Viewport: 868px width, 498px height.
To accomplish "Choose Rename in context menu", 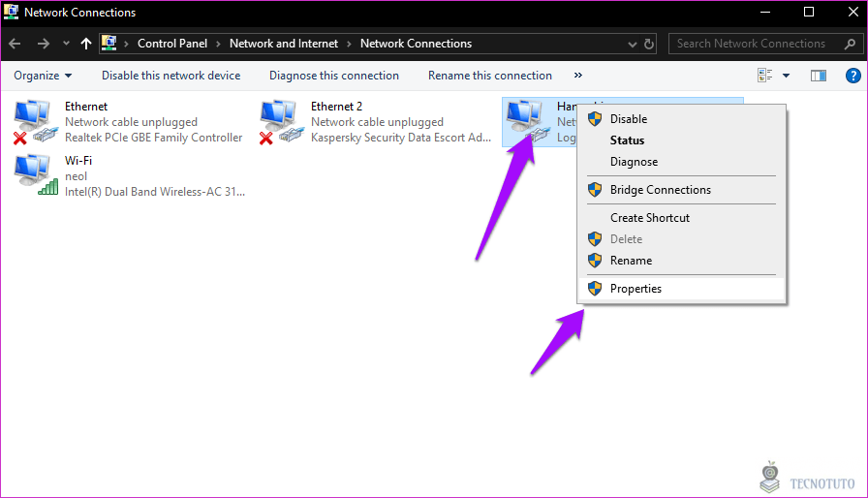I will point(681,261).
